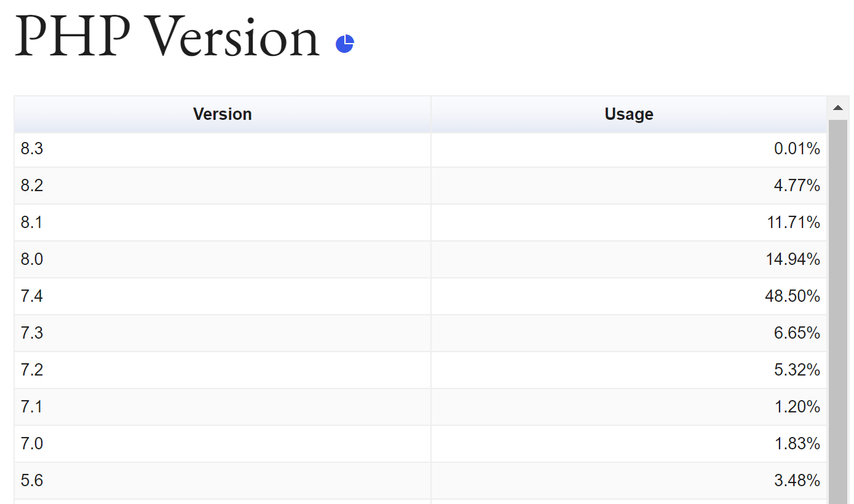
Task: Select the version 7.1 row cell
Action: [32, 407]
